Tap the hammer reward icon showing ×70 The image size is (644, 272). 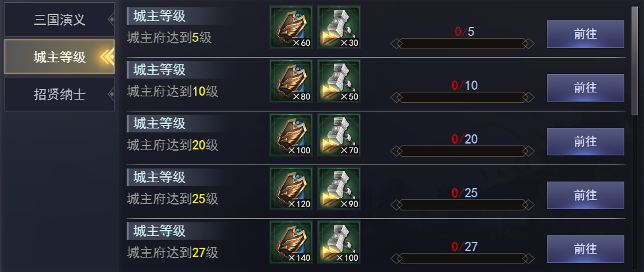point(339,134)
